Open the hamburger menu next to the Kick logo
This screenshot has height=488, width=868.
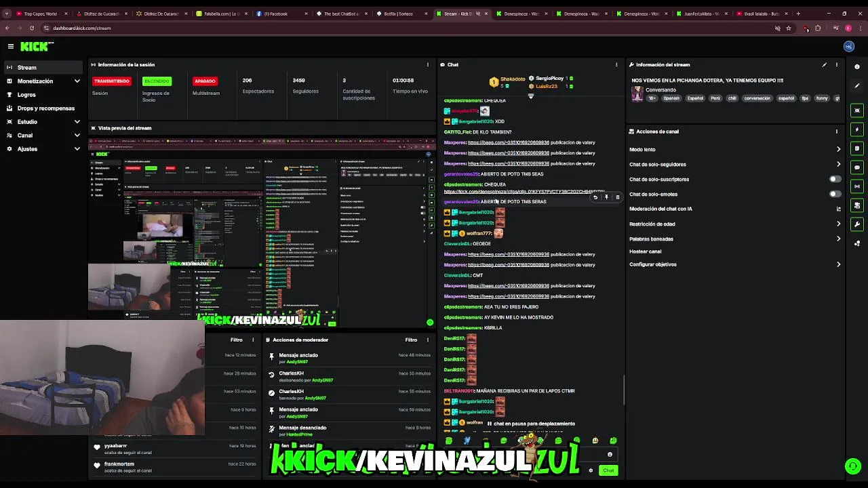point(11,46)
